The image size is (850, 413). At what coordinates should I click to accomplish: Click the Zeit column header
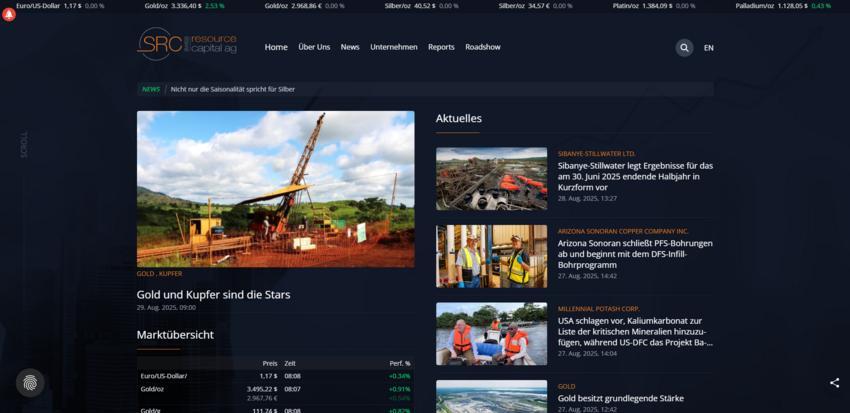(x=290, y=364)
